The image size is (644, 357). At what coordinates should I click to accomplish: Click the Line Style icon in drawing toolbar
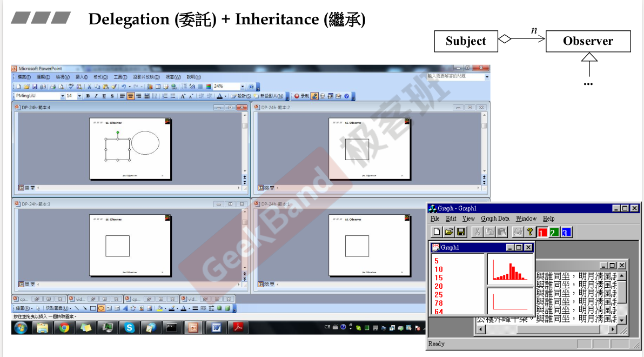195,308
